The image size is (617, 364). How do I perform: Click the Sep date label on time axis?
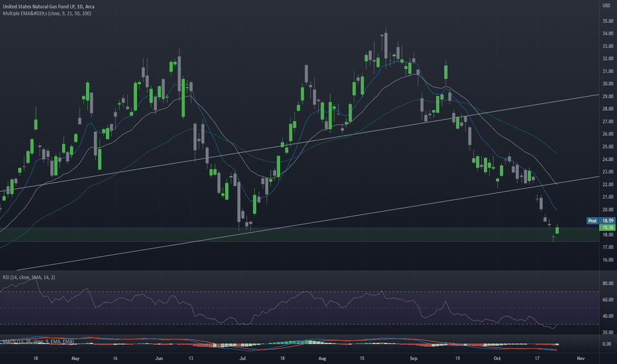click(414, 359)
